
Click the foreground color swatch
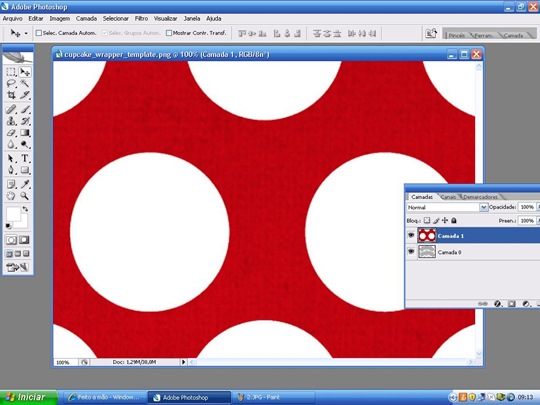point(12,214)
